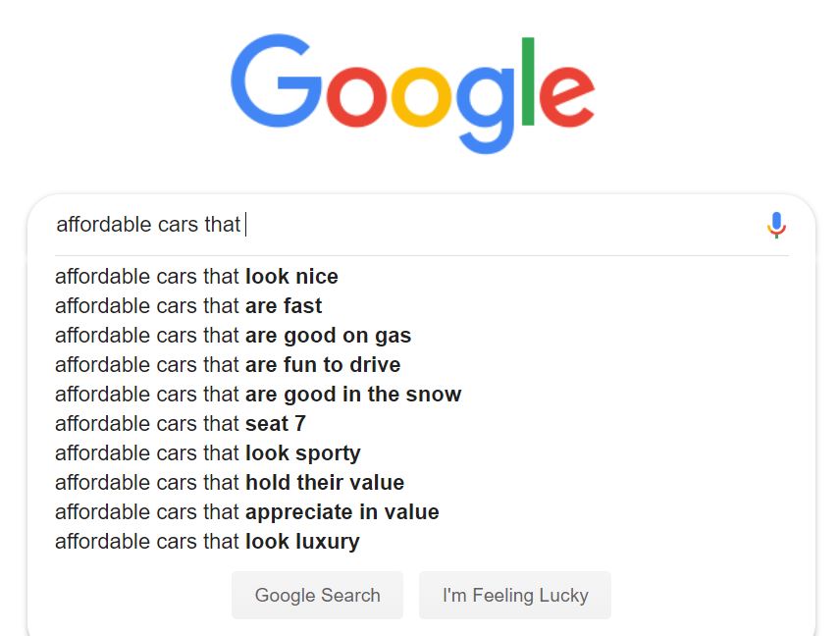Click the blue capital G of the logo
840x636 pixels.
tap(277, 80)
